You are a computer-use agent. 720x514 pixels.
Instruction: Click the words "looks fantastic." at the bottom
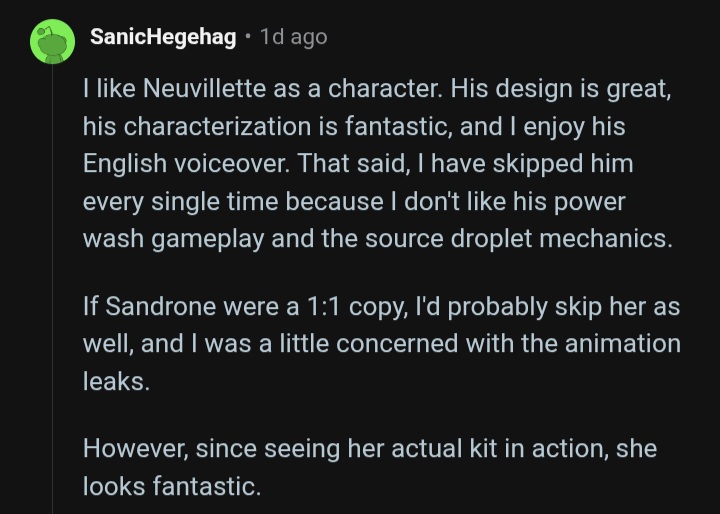[x=172, y=486]
